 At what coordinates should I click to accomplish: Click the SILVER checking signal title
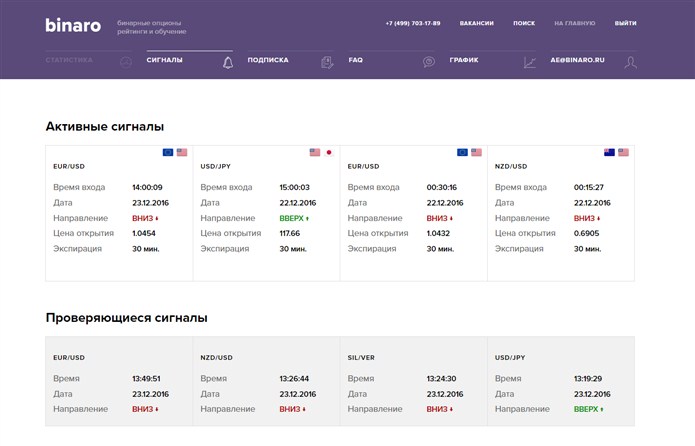(x=361, y=358)
